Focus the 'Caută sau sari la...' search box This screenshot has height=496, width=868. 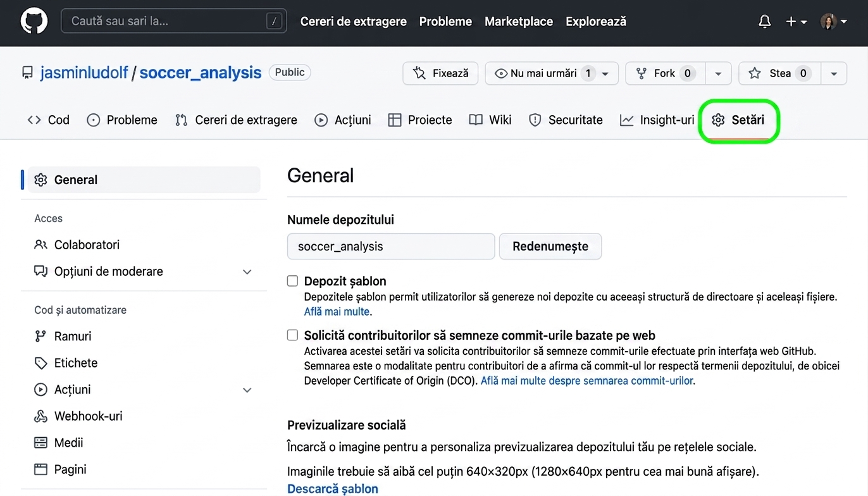click(173, 21)
